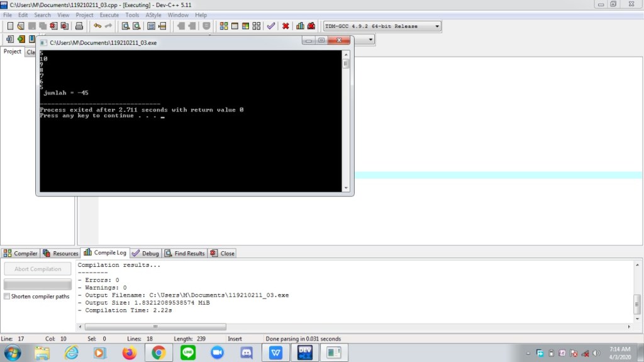Click the Project tab in the sidebar

13,52
